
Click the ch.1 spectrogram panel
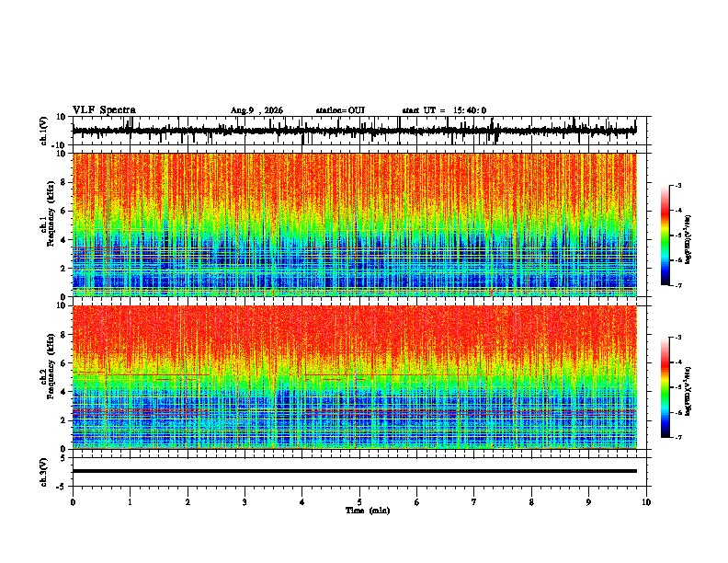(x=355, y=224)
